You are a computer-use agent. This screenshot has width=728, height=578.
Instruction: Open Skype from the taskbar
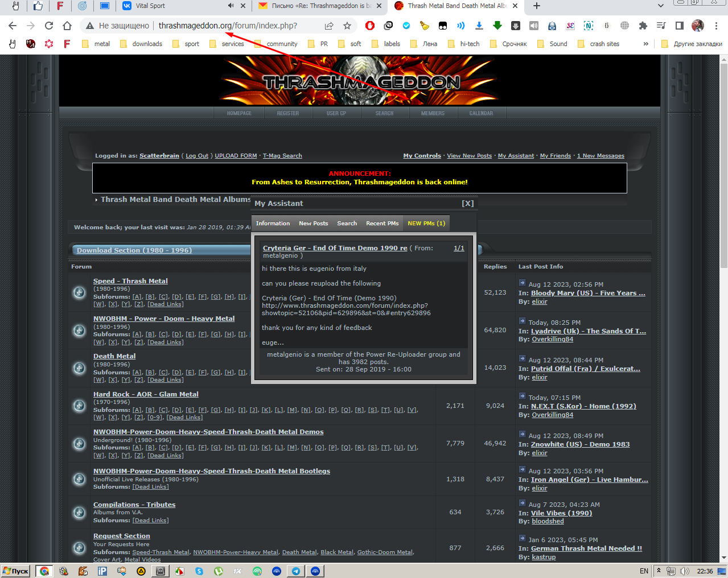click(x=199, y=571)
